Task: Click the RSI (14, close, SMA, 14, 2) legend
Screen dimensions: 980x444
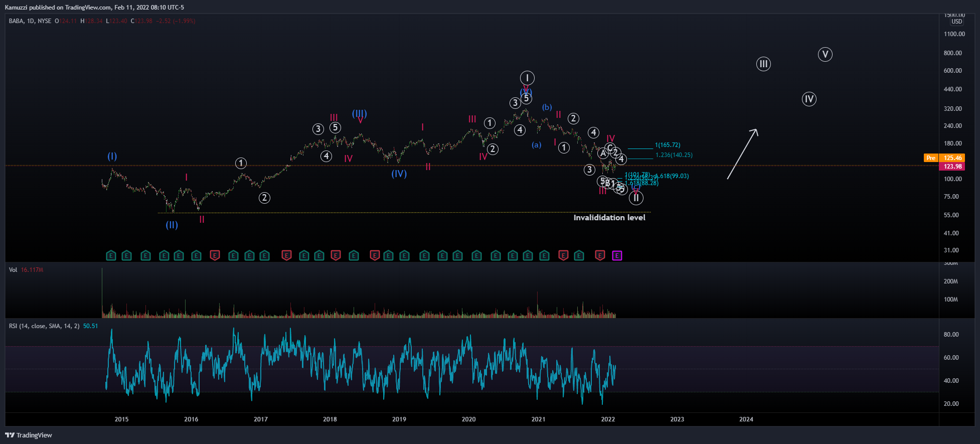Action: 44,326
